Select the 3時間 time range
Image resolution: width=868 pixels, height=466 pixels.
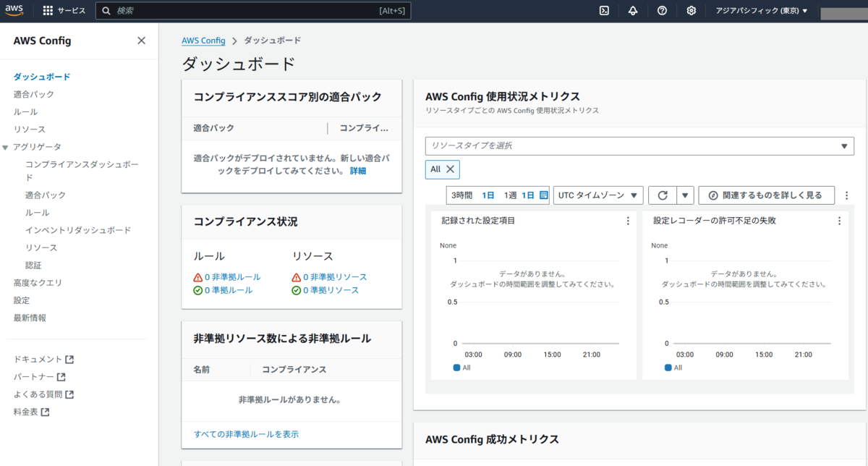461,195
